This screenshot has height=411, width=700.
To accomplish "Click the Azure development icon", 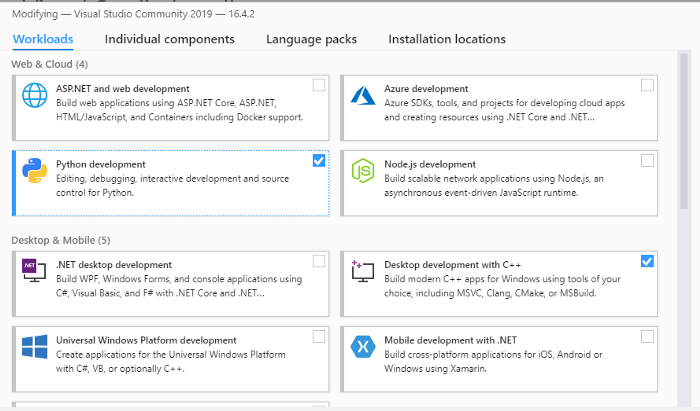I will coord(362,96).
